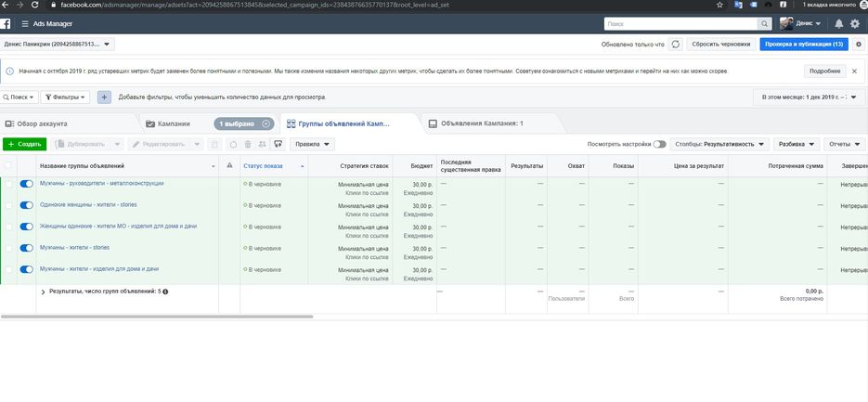Switch to the 'Обзор аккаунта' tab
The image size is (868, 402).
pyautogui.click(x=37, y=123)
